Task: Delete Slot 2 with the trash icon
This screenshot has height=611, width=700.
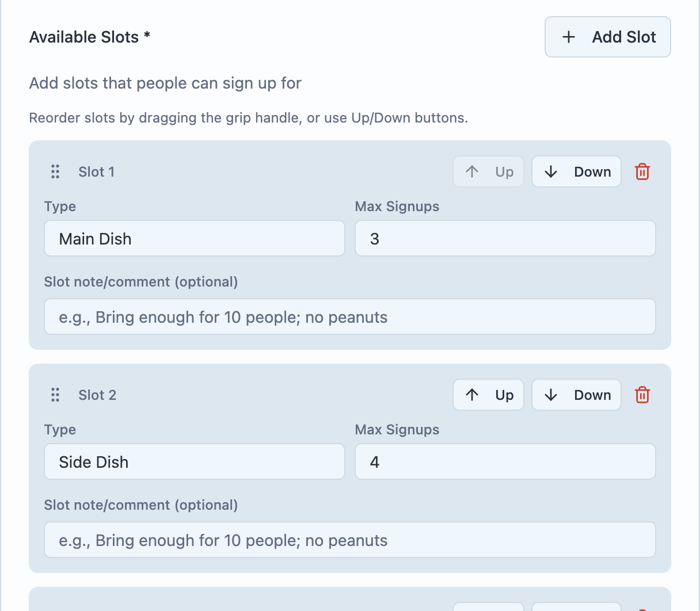Action: pyautogui.click(x=642, y=395)
